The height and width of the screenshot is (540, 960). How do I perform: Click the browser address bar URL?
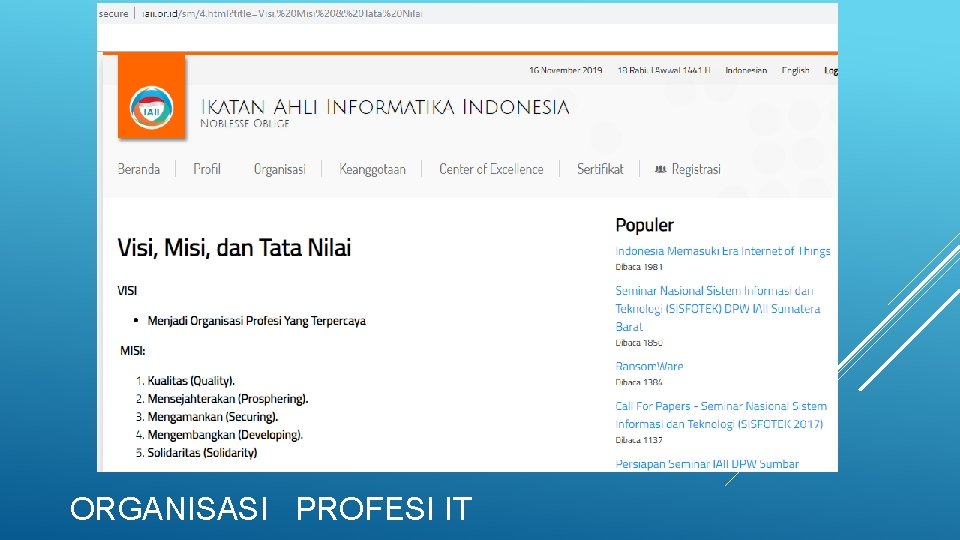point(282,13)
